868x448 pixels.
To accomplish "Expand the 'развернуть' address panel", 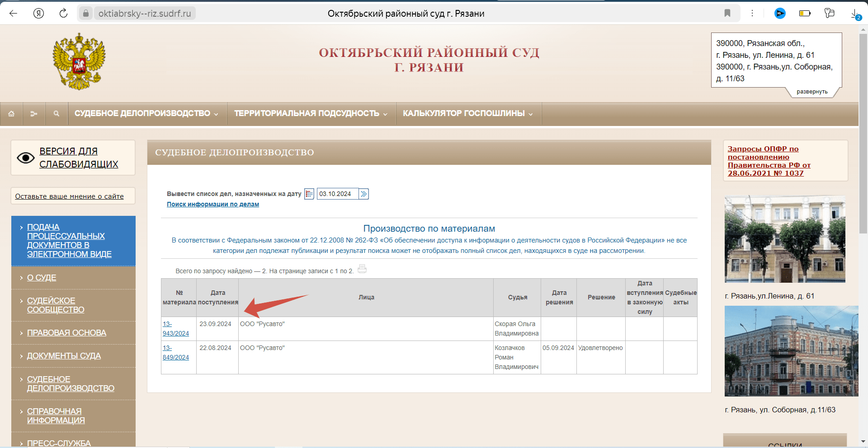I will point(812,92).
